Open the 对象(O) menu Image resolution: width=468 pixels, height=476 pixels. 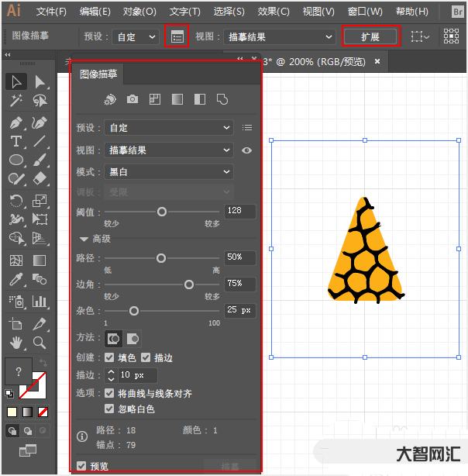[139, 12]
